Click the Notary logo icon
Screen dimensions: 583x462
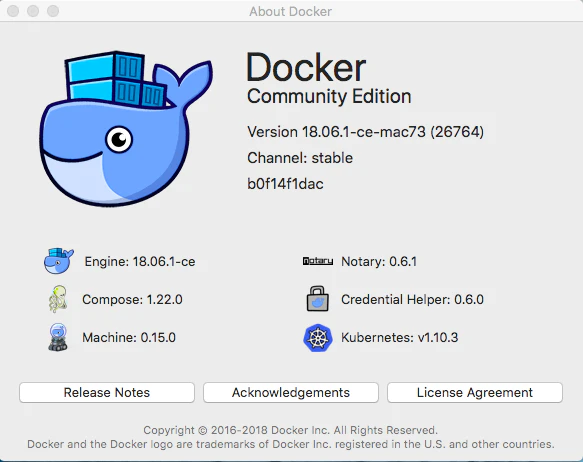pos(318,261)
